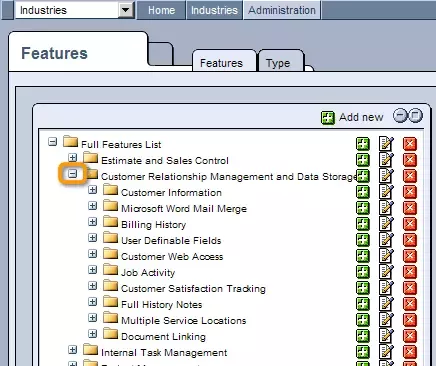The height and width of the screenshot is (366, 436).
Task: Select Estimate and Sales Control item
Action: pos(165,160)
